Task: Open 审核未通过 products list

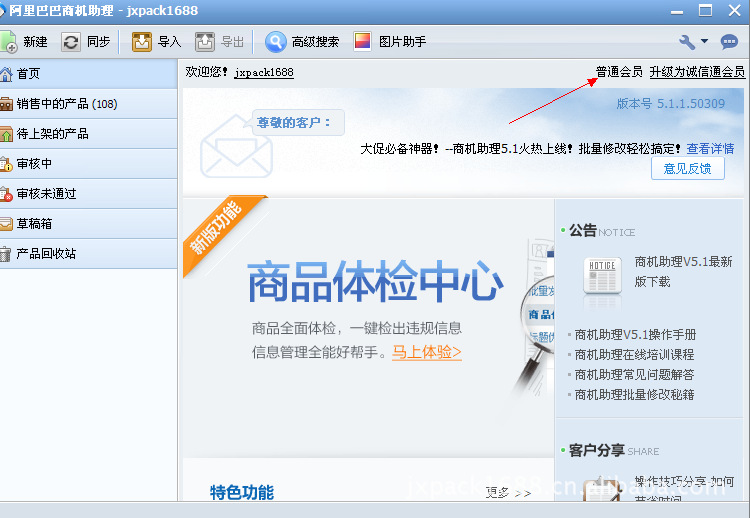Action: [88, 194]
